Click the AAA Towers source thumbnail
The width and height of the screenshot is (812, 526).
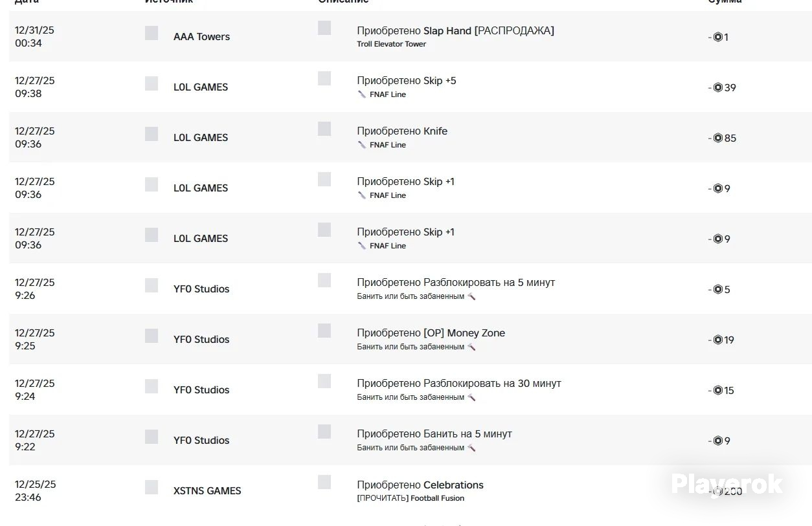[x=152, y=33]
